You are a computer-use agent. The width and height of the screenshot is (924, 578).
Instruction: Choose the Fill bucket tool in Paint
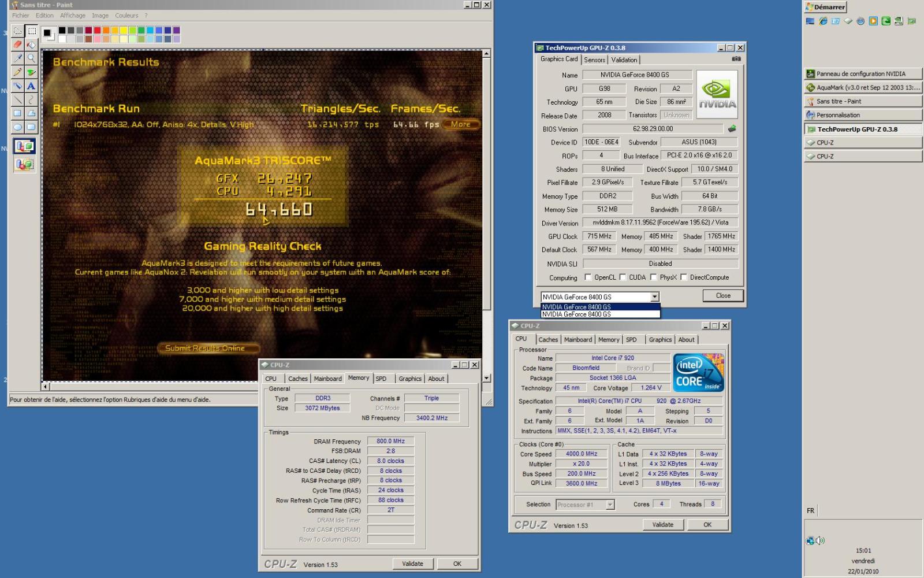pos(32,45)
